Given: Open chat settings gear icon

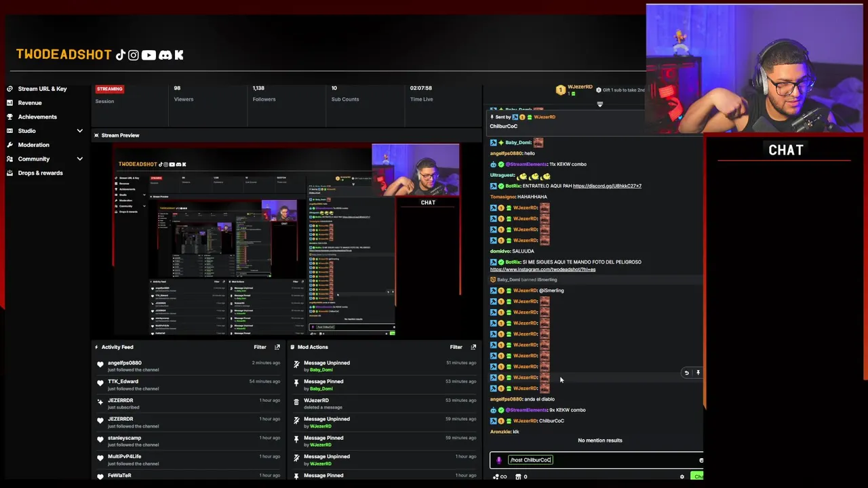Looking at the screenshot, I should 682,477.
